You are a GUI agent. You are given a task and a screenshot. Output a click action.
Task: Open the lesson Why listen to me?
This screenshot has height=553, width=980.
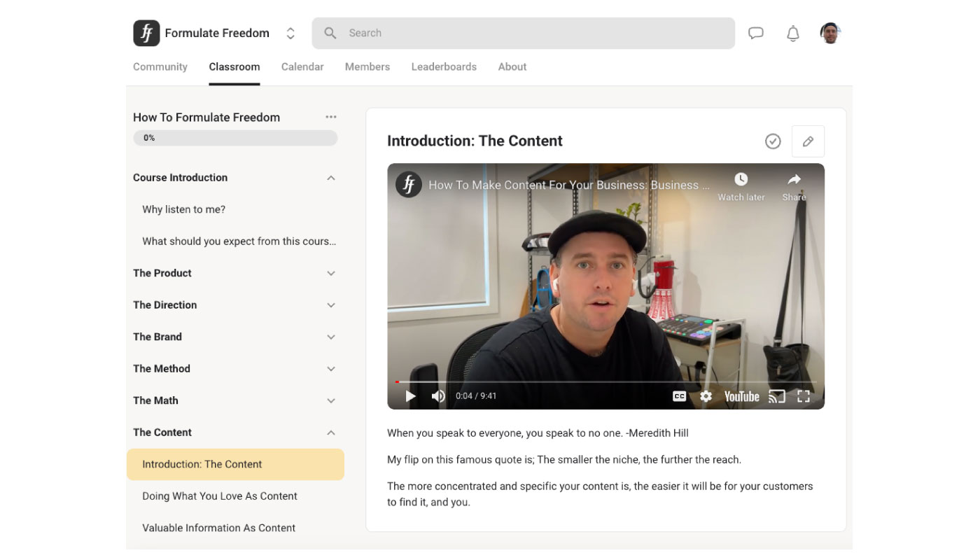click(x=184, y=209)
